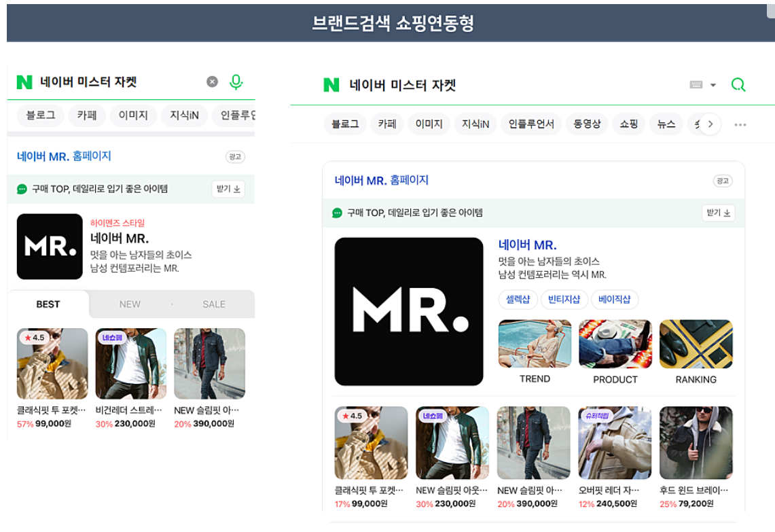This screenshot has height=532, width=775.
Task: Click mobile price text 30% 230,000원
Action: point(126,424)
